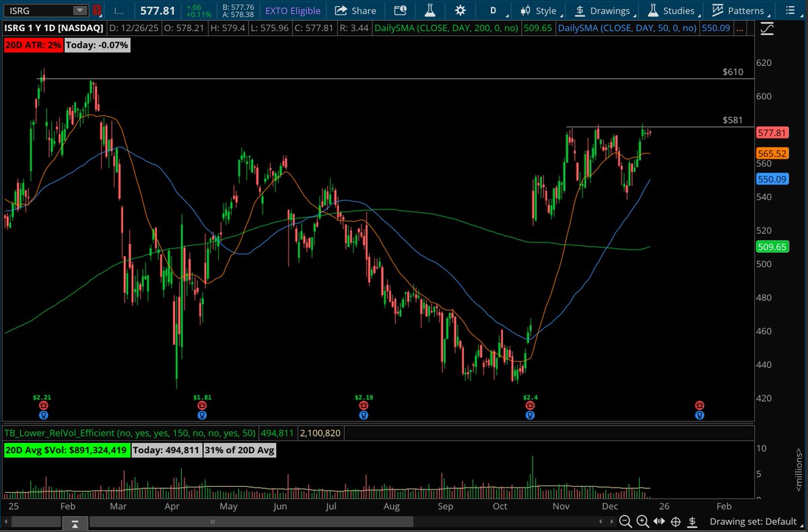Click the 577.81 price bubble on axis
808x532 pixels.
point(772,133)
